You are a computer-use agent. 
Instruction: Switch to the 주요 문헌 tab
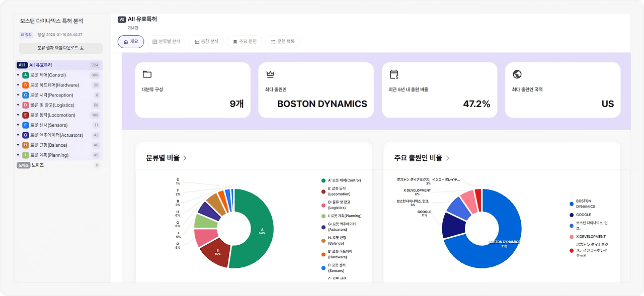click(x=245, y=42)
